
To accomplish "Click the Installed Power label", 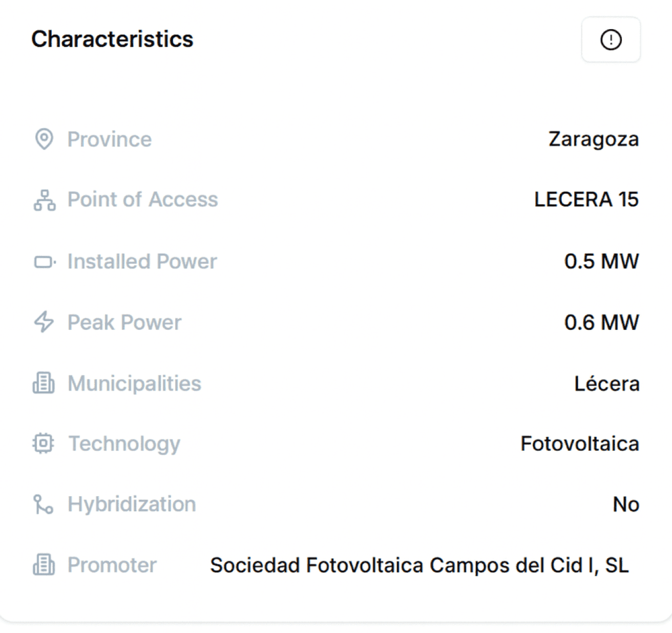I will point(142,262).
